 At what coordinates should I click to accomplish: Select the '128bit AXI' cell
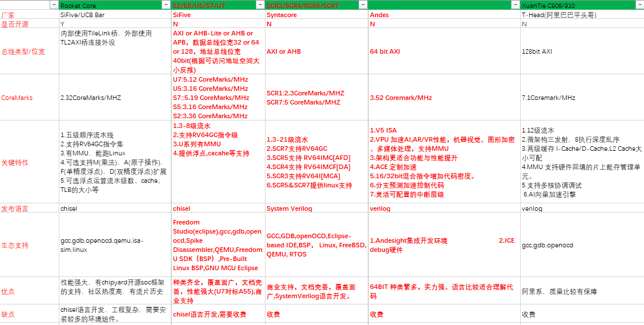582,51
